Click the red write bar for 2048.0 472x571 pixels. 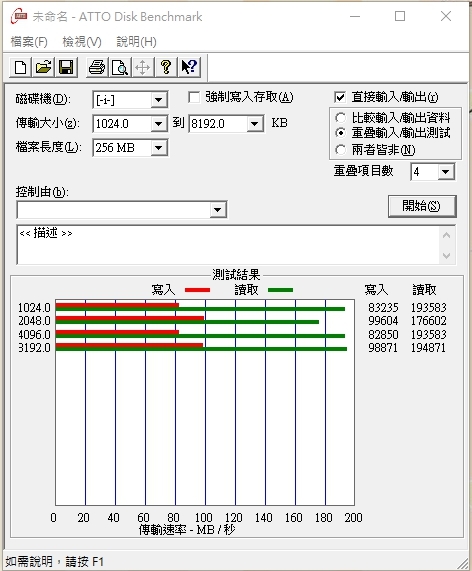pos(130,318)
